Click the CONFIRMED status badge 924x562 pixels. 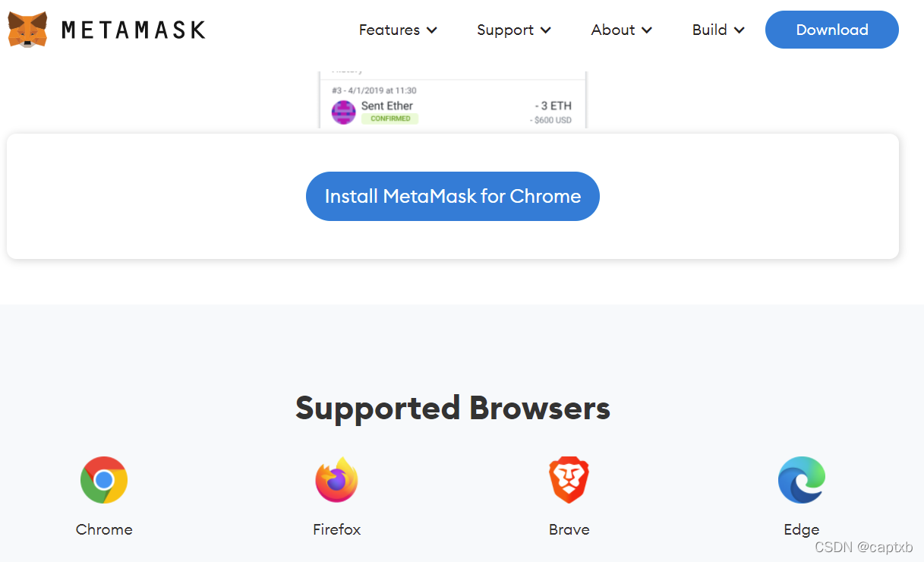[x=390, y=118]
